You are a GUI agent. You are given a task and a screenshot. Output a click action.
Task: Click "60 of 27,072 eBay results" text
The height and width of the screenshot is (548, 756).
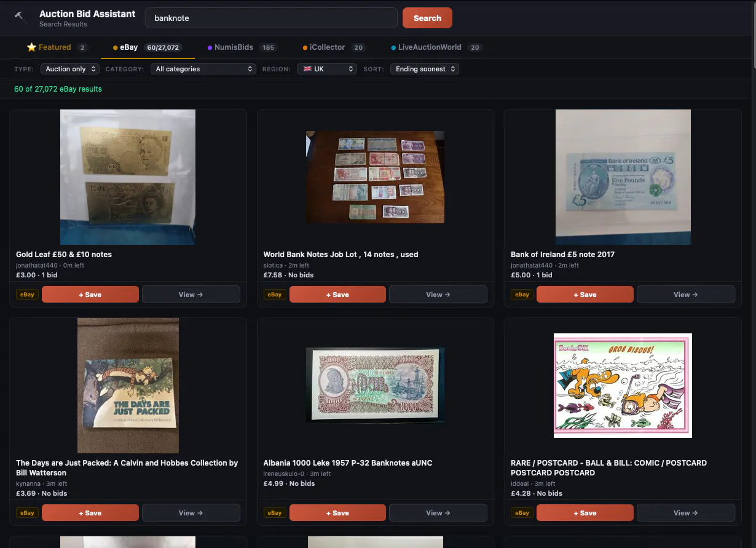pyautogui.click(x=58, y=89)
